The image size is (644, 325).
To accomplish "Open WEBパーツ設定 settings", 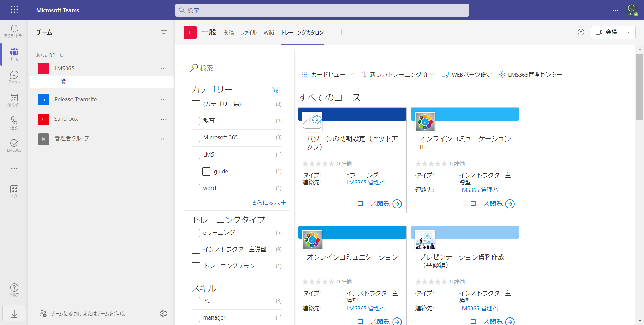I will [467, 75].
